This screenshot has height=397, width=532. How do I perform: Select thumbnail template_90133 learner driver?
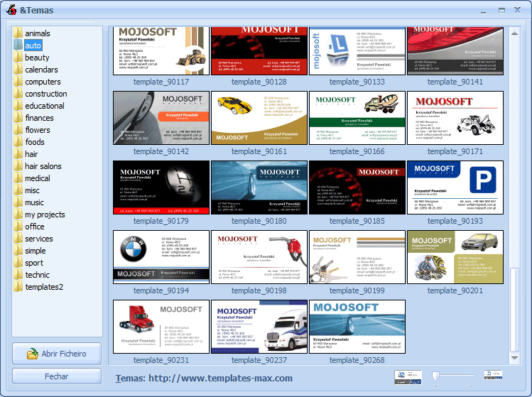pos(357,51)
